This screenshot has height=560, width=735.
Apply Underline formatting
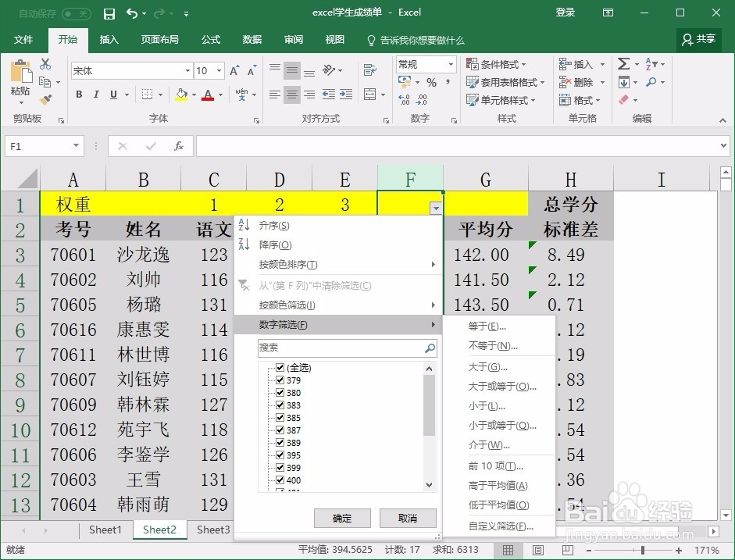tap(113, 95)
